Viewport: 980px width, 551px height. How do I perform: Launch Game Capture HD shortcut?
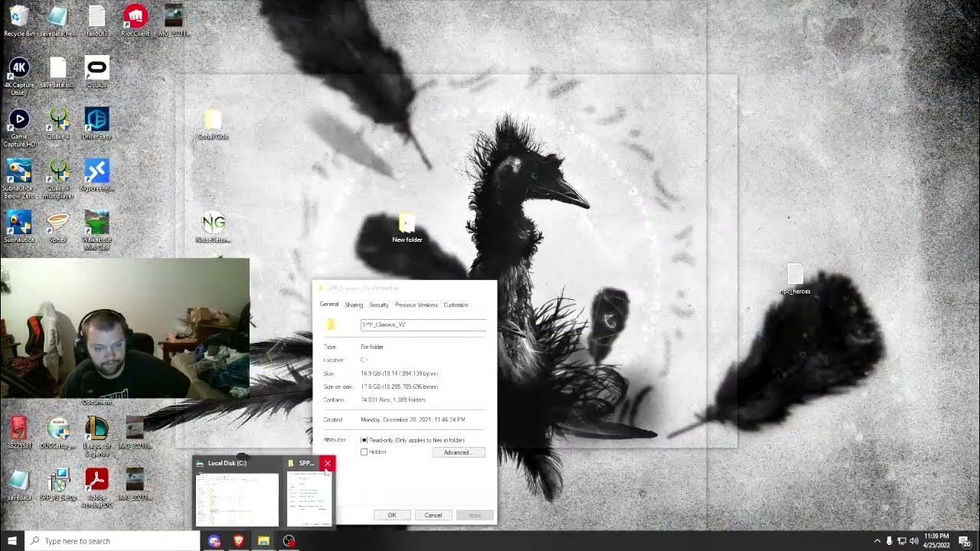19,128
